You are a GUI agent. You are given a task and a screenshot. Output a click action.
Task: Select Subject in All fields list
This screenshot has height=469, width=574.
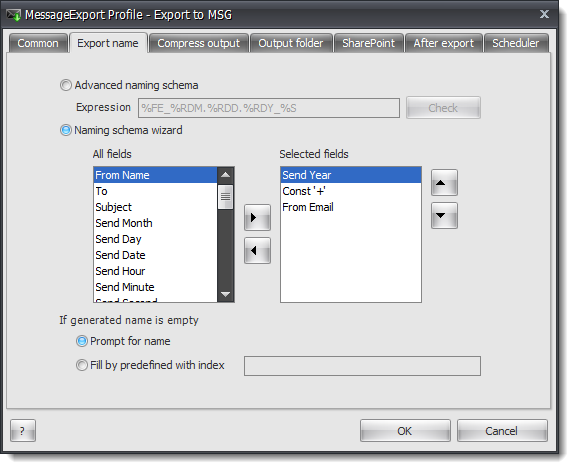(156, 207)
